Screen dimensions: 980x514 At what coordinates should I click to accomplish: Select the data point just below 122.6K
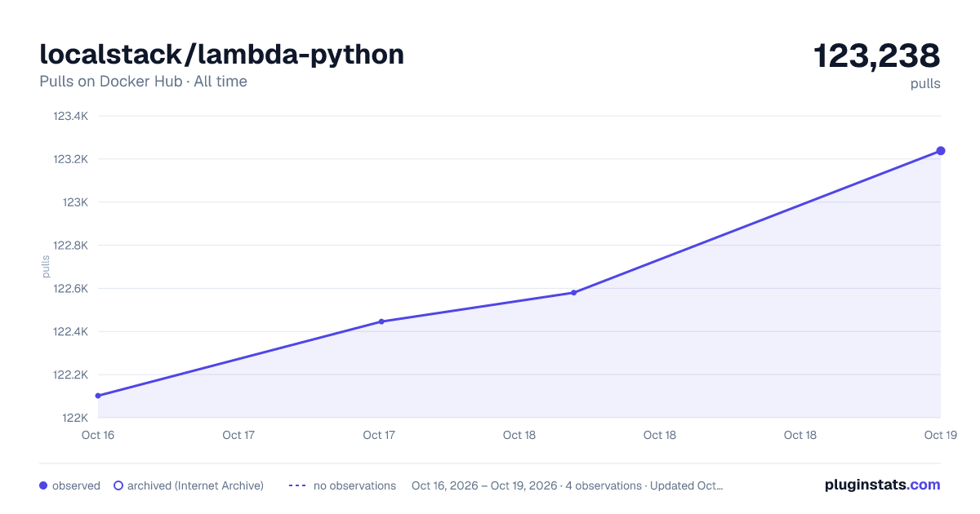point(574,292)
